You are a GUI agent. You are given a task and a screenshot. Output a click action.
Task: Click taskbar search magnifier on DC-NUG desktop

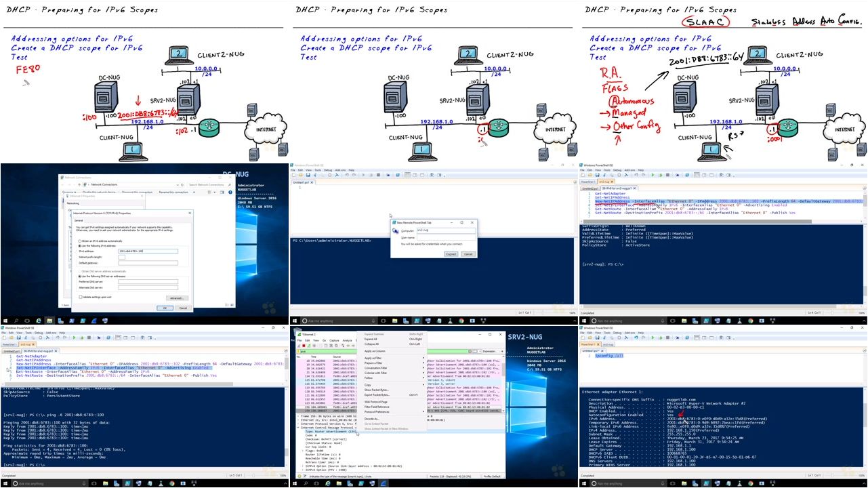coord(16,321)
